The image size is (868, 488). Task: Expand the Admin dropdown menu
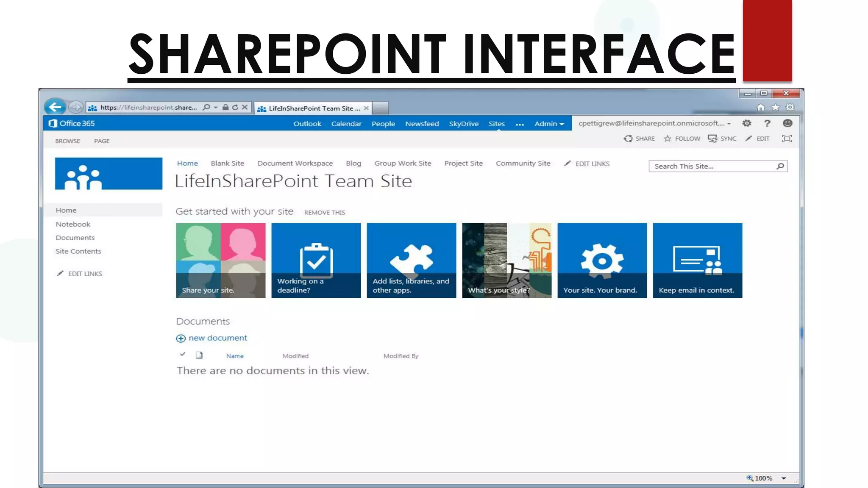click(x=549, y=124)
